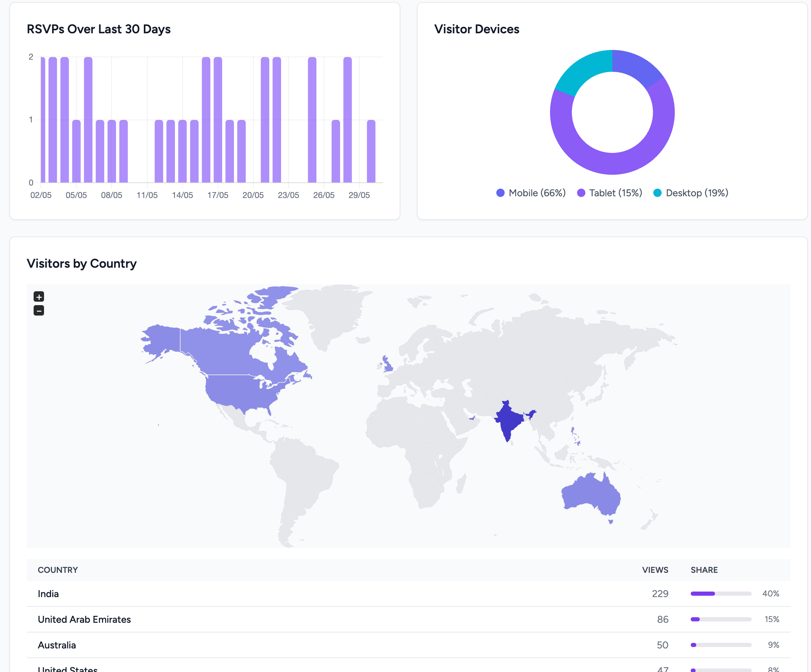This screenshot has width=811, height=672.
Task: Click the Visitor Devices heading
Action: click(477, 29)
